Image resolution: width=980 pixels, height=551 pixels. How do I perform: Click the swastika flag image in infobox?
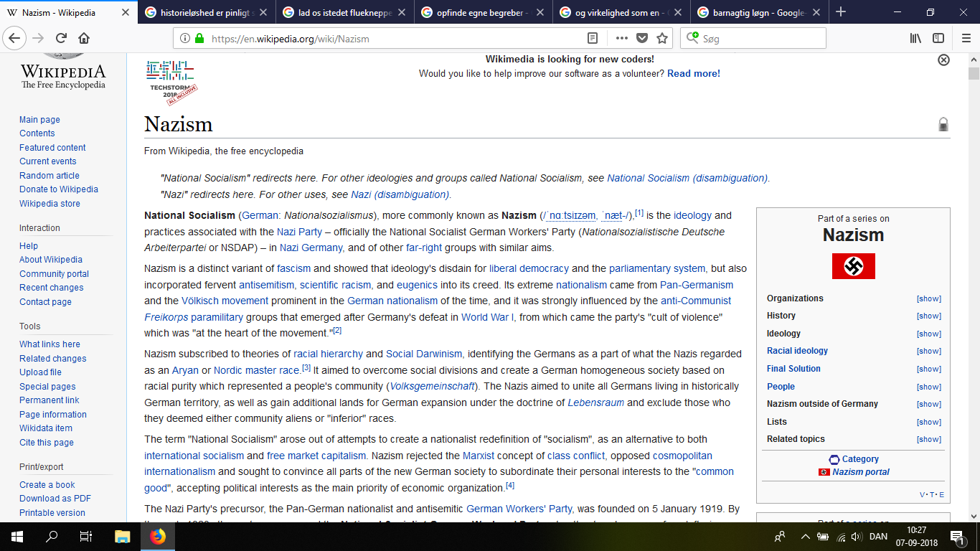(853, 266)
